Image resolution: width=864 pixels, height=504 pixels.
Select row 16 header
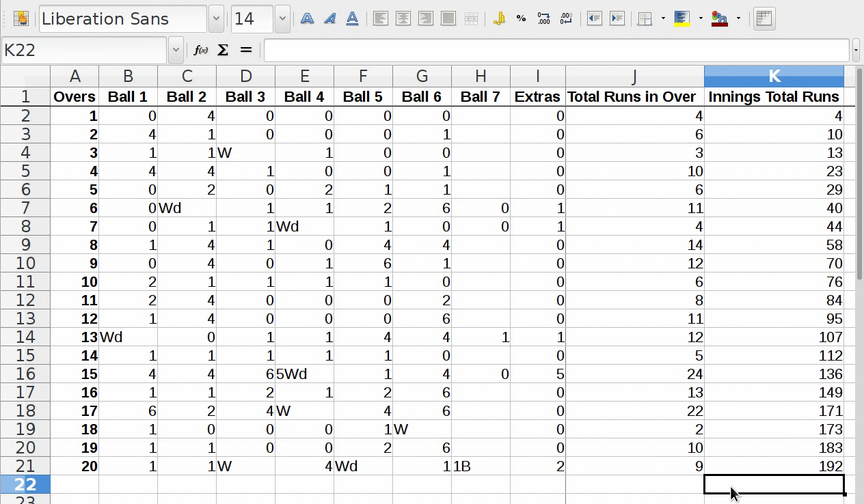click(25, 374)
